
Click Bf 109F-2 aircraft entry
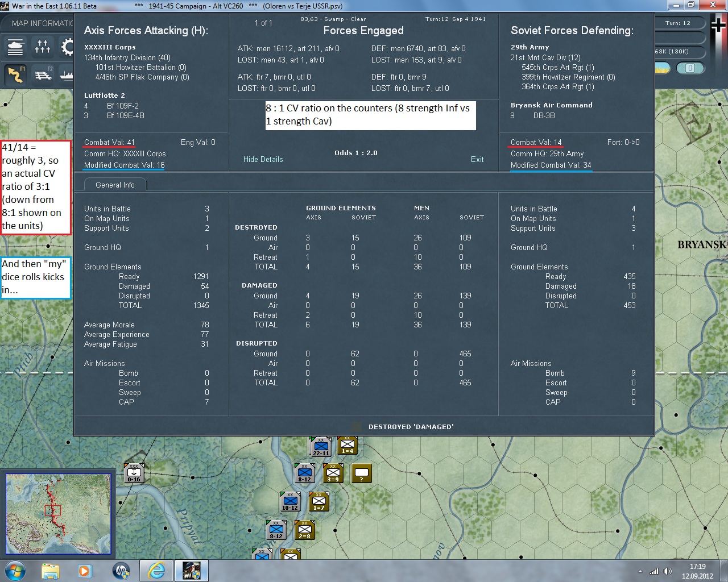(123, 106)
